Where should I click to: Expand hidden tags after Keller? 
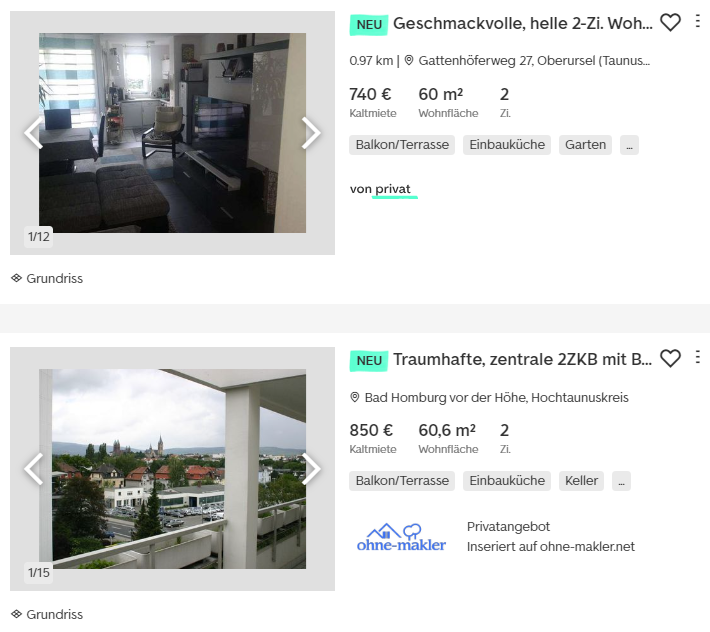coord(621,481)
